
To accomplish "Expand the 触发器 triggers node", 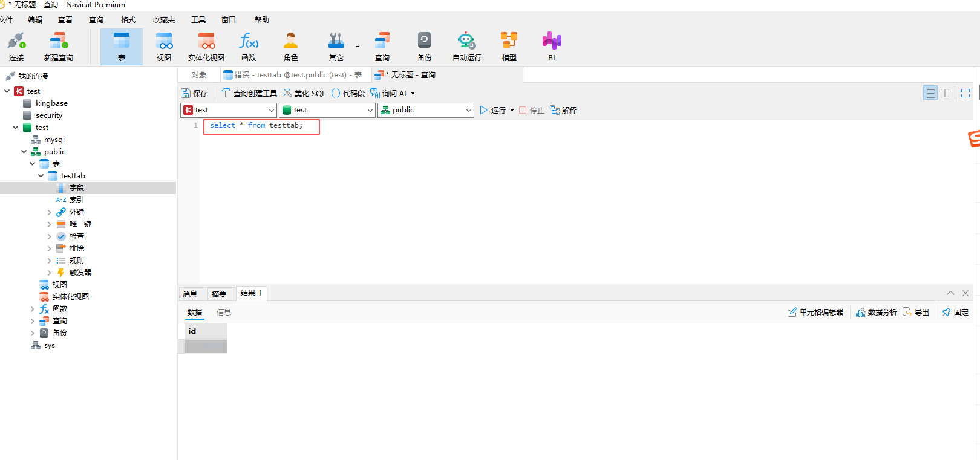I will click(x=50, y=273).
